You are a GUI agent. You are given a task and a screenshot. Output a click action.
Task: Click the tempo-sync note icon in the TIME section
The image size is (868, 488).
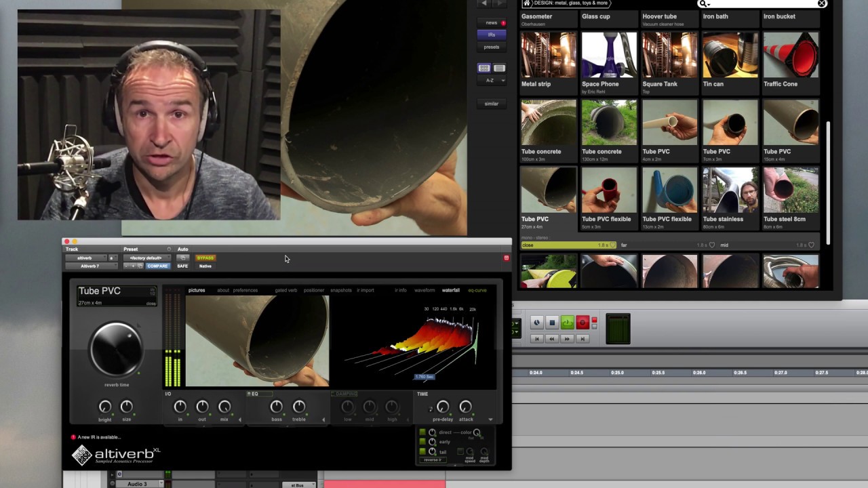point(431,409)
